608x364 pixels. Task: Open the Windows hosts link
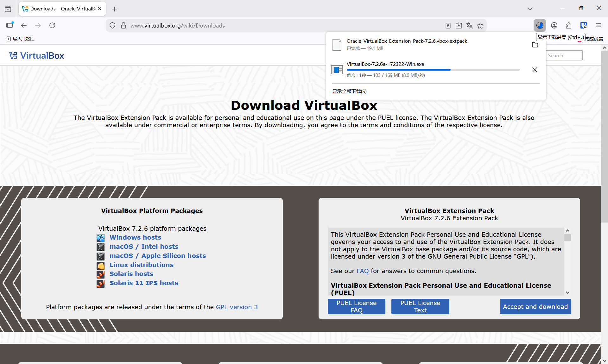click(x=135, y=237)
